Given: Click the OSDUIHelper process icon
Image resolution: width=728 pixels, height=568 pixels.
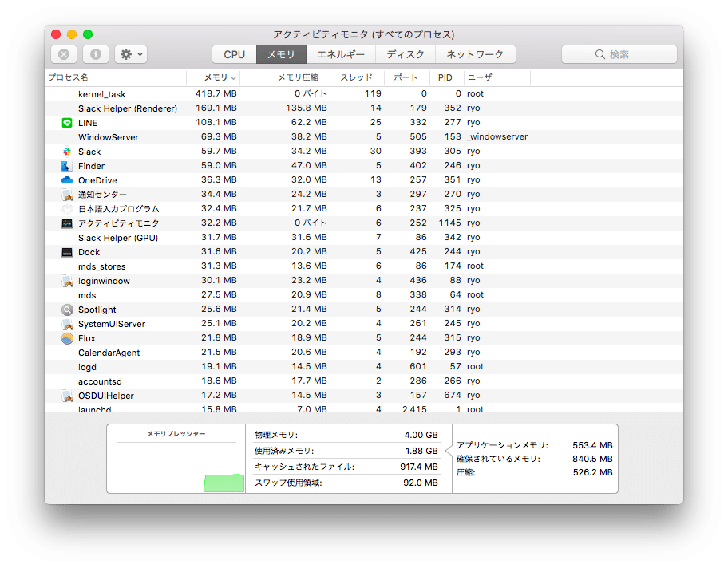Looking at the screenshot, I should coord(67,396).
